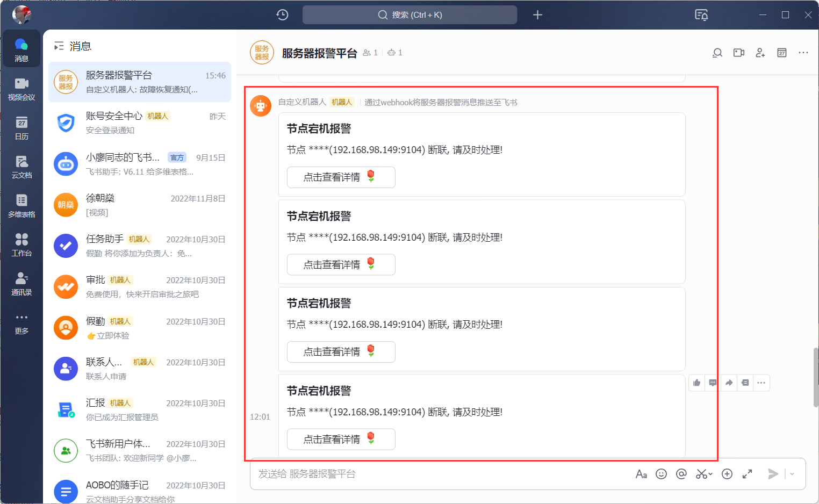Open the 消息 (Messages) sidebar icon
Viewport: 819px width, 504px height.
[21, 49]
